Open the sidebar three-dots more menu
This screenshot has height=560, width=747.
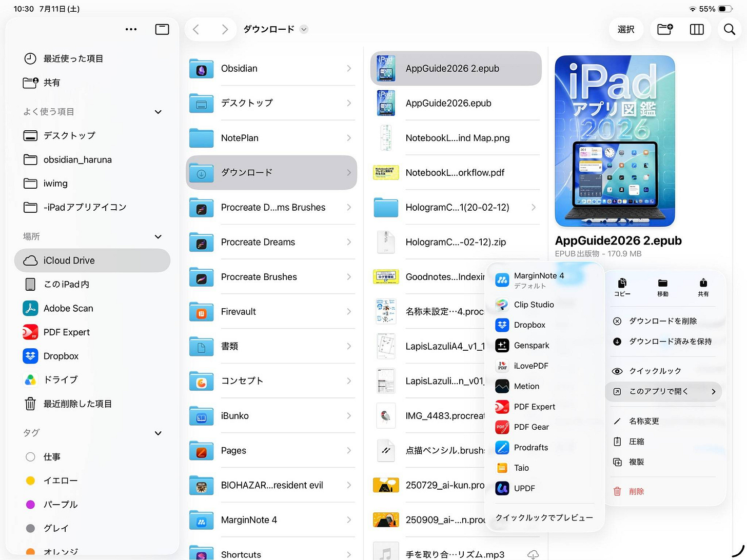[131, 29]
